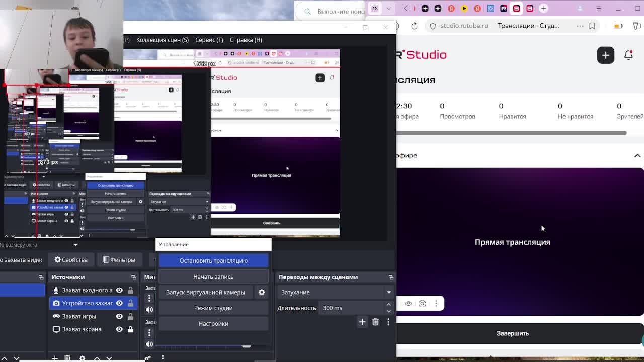Collapse the 'эфире' section chevron
The image size is (644, 362).
(637, 155)
